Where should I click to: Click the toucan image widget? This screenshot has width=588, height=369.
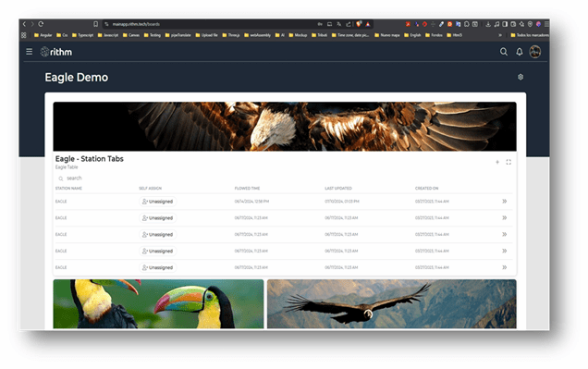pos(158,303)
